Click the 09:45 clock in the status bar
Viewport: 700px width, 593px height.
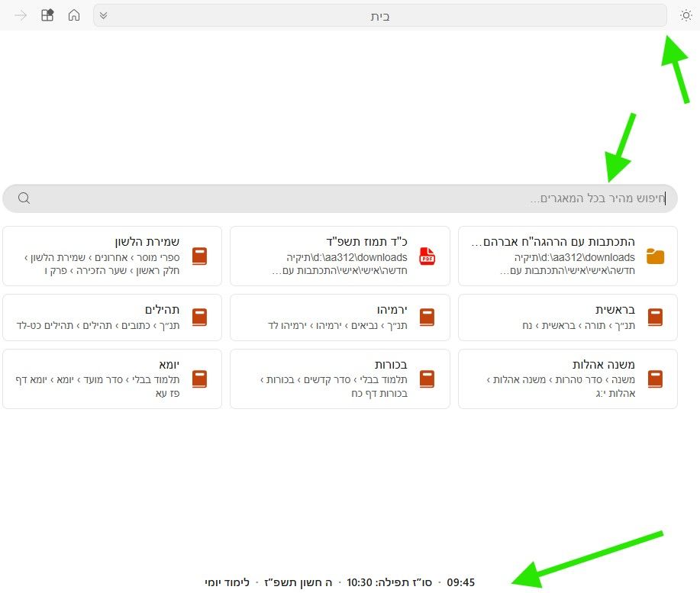(461, 582)
